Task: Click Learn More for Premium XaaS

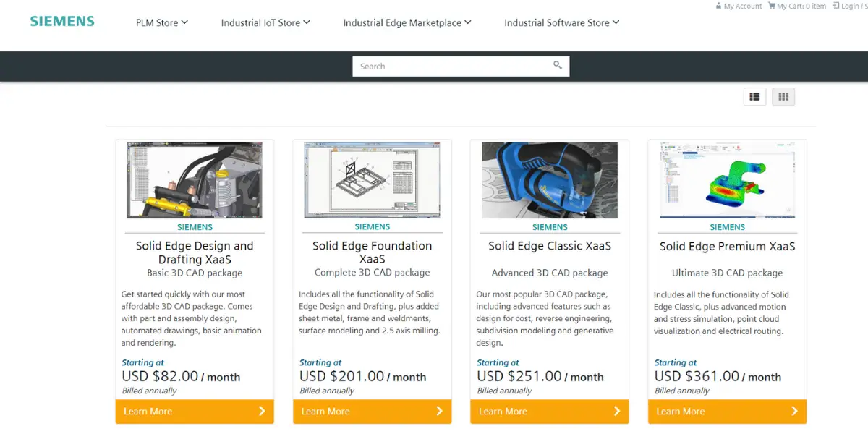Action: pyautogui.click(x=728, y=411)
